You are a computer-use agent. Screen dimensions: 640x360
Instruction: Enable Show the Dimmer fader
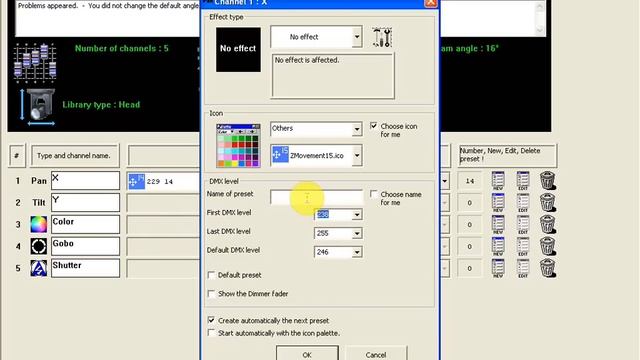211,294
